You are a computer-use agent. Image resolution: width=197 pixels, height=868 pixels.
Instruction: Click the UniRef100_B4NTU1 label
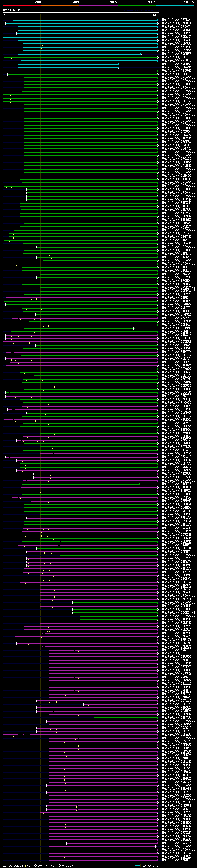pyautogui.click(x=177, y=718)
